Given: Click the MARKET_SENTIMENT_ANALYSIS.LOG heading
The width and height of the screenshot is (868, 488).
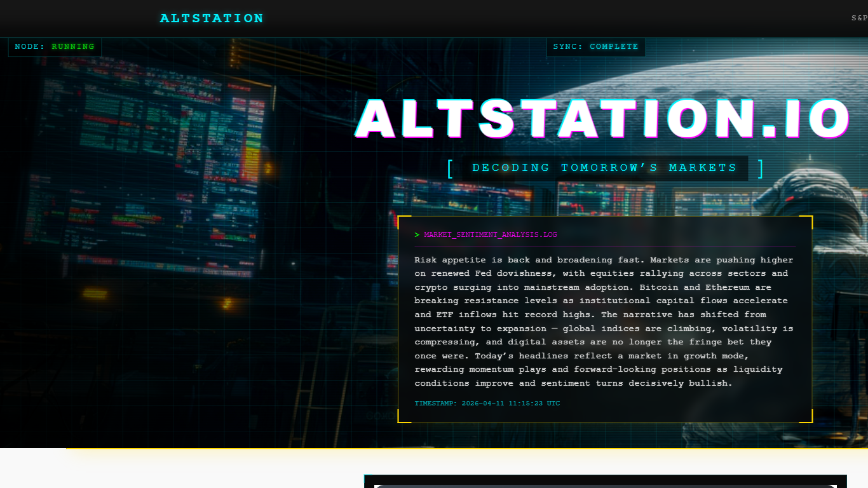Looking at the screenshot, I should 491,235.
